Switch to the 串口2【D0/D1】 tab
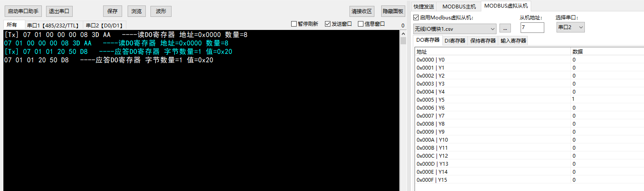Image resolution: width=644 pixels, height=191 pixels. (x=104, y=25)
